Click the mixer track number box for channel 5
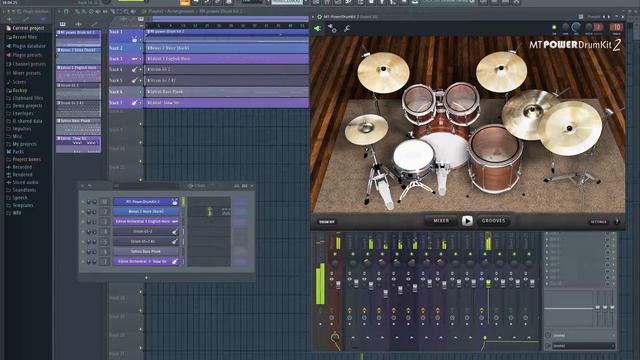 click(x=105, y=242)
